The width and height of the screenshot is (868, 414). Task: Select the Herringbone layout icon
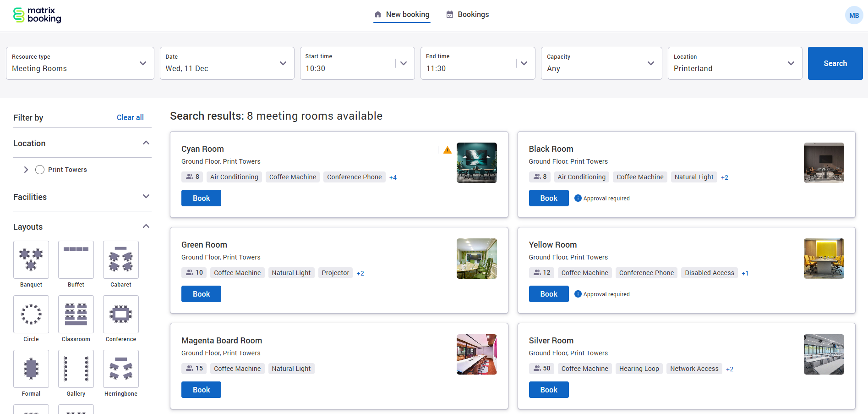click(x=121, y=369)
